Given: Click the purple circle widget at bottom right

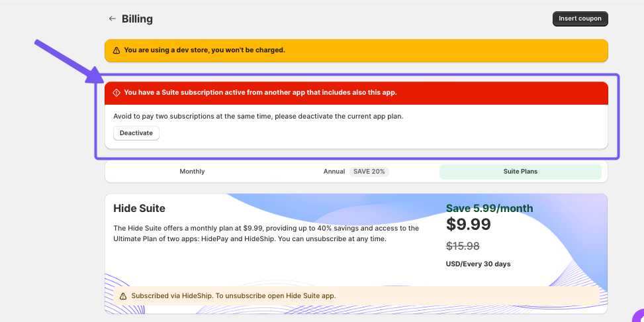Looking at the screenshot, I should click(638, 316).
